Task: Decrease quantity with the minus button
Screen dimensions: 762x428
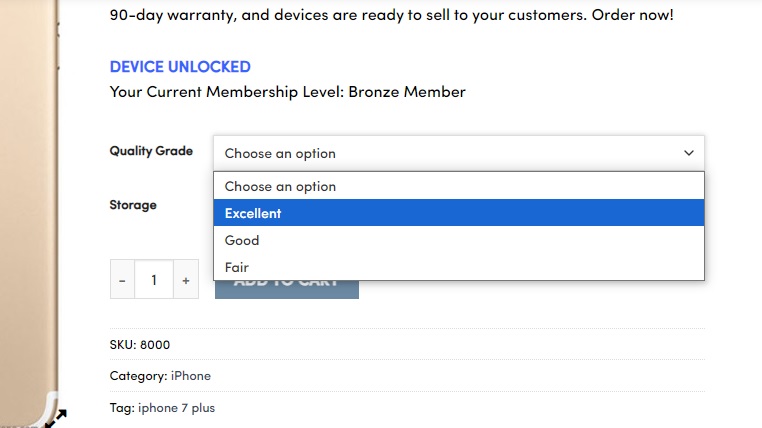Action: (x=122, y=280)
